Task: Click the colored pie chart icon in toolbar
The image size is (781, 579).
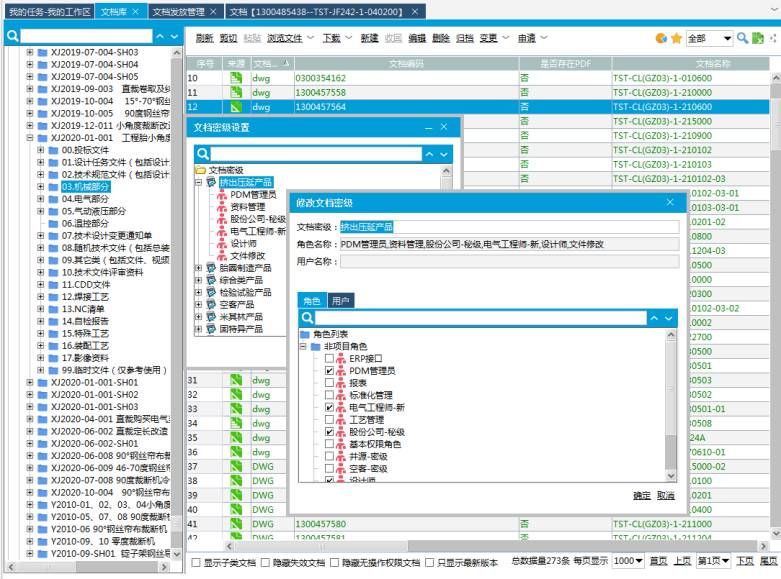Action: 661,38
